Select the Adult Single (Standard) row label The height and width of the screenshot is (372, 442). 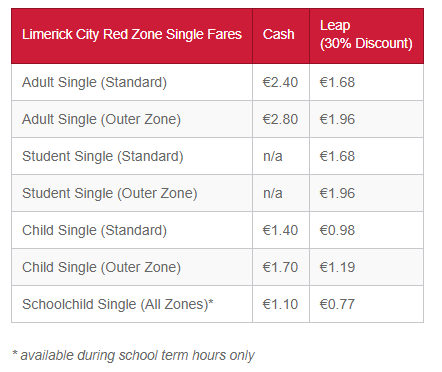click(x=94, y=82)
